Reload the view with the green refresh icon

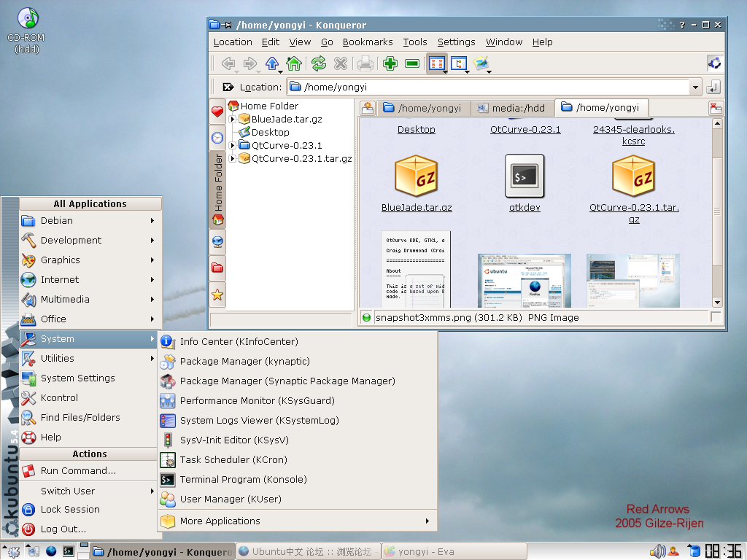(319, 63)
